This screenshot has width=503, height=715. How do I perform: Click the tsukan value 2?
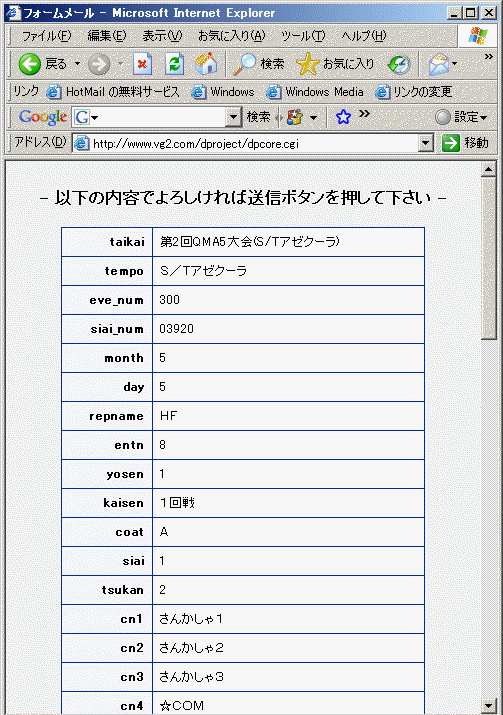click(162, 590)
